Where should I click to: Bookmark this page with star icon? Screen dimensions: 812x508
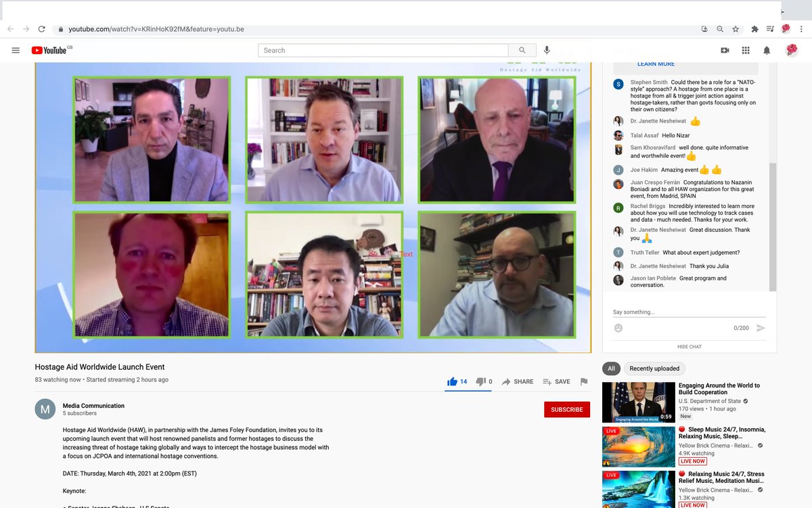[736, 29]
